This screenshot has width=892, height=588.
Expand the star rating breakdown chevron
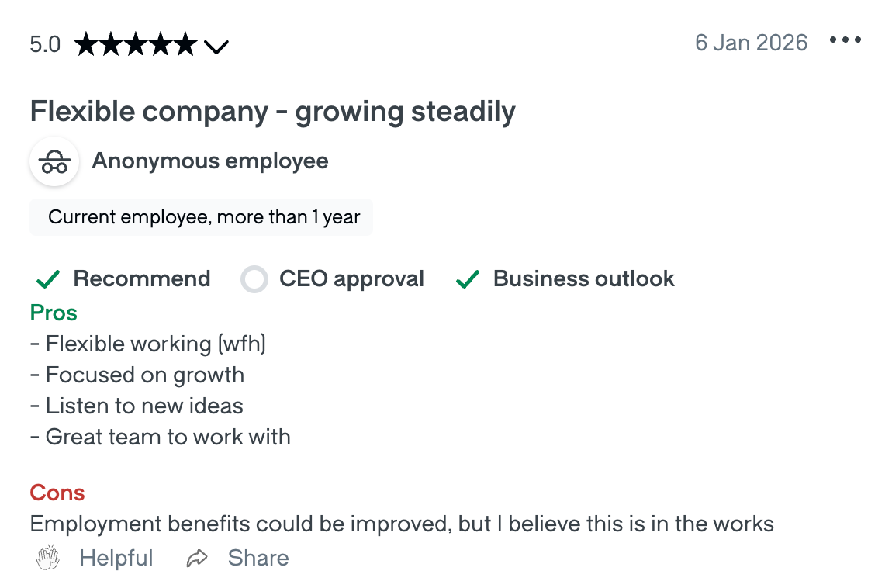click(216, 47)
